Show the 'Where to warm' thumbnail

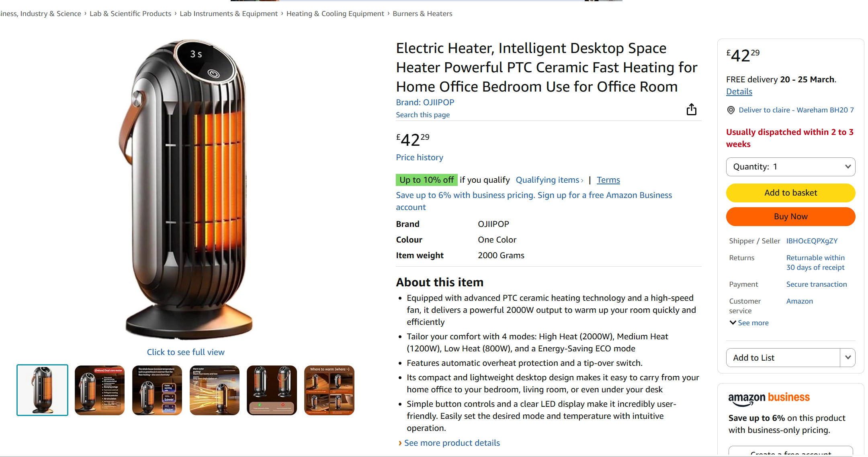pos(329,390)
